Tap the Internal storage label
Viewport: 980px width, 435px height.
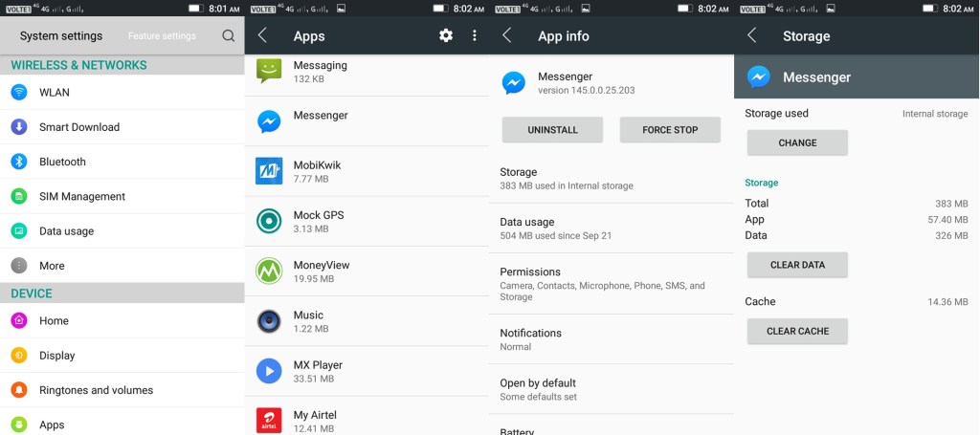point(935,114)
